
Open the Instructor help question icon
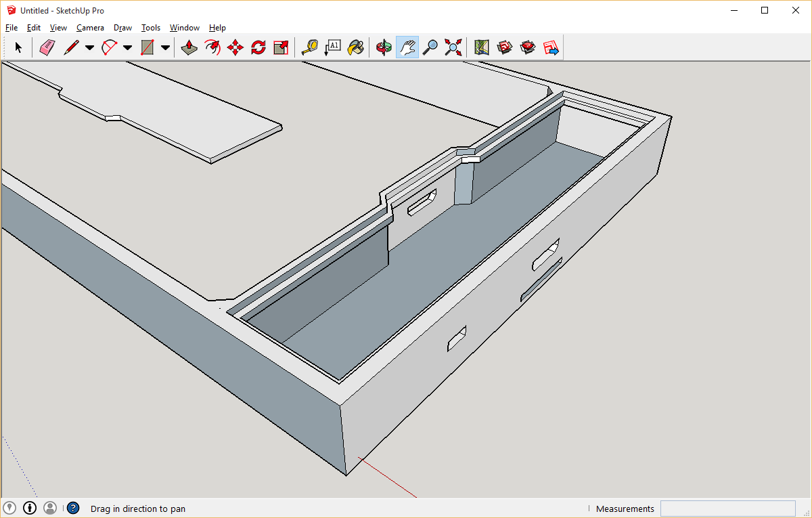pyautogui.click(x=73, y=508)
